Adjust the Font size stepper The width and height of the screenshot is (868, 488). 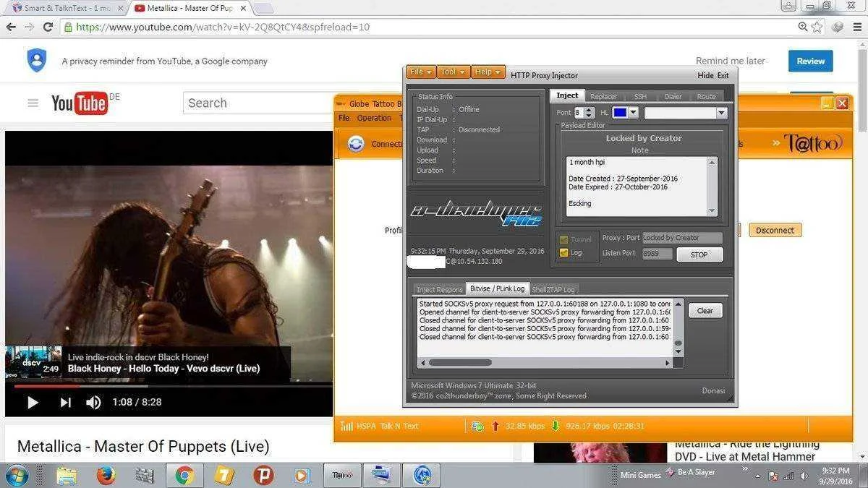[x=589, y=113]
